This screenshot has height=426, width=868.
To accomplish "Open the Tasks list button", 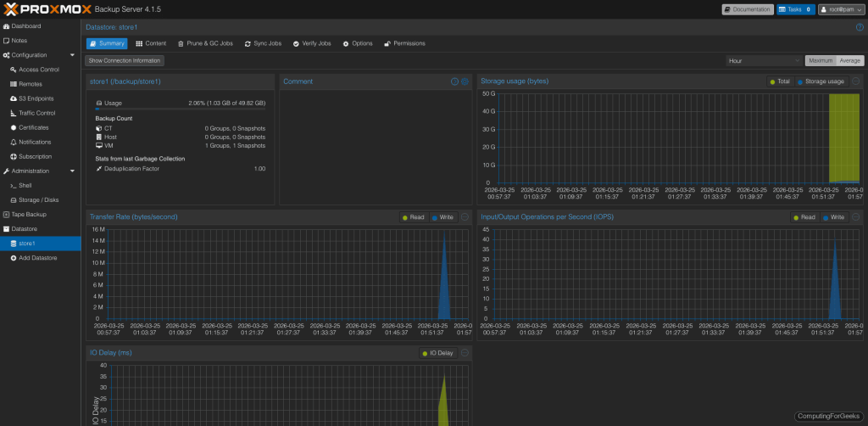I will [795, 9].
